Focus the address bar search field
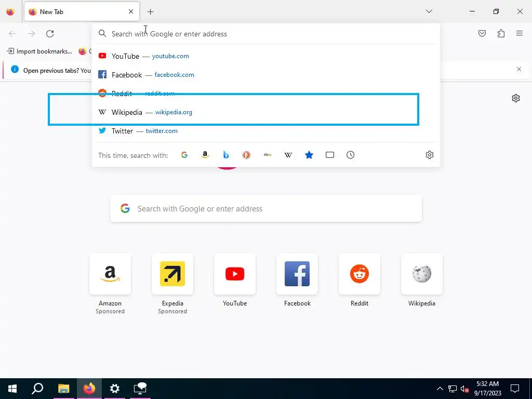 265,34
